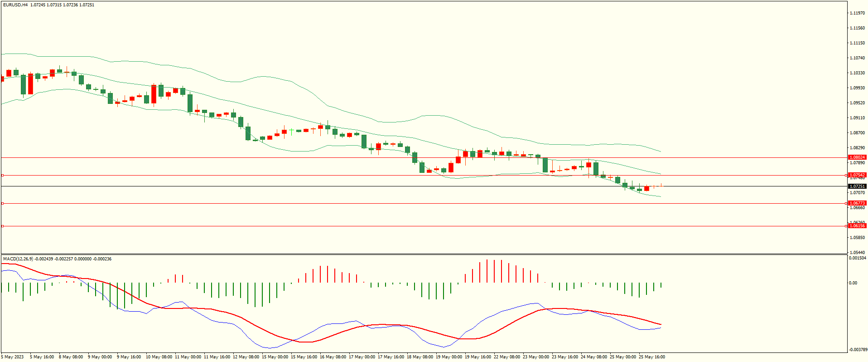Click the 1.06660 price scale label
Image resolution: width=868 pixels, height=362 pixels.
pyautogui.click(x=857, y=208)
